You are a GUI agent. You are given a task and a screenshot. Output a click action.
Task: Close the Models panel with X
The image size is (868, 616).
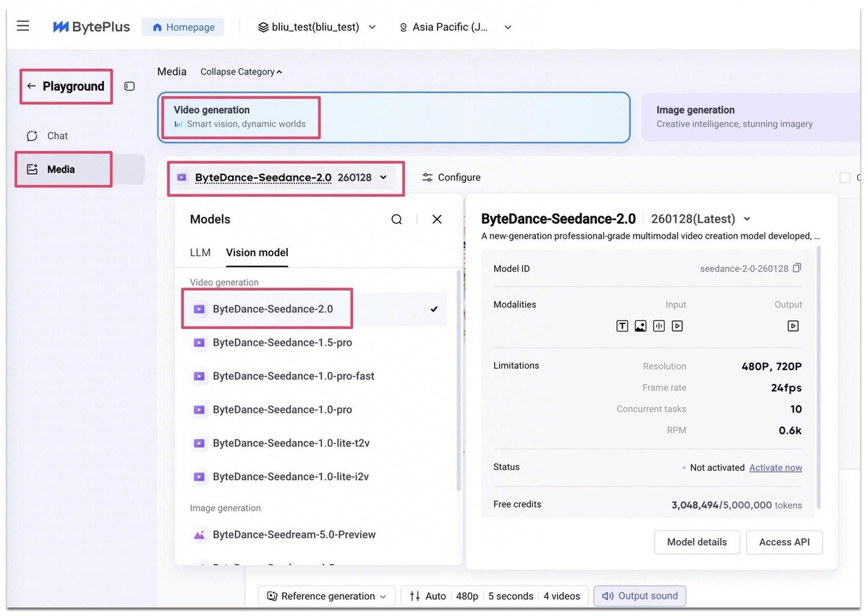tap(437, 219)
